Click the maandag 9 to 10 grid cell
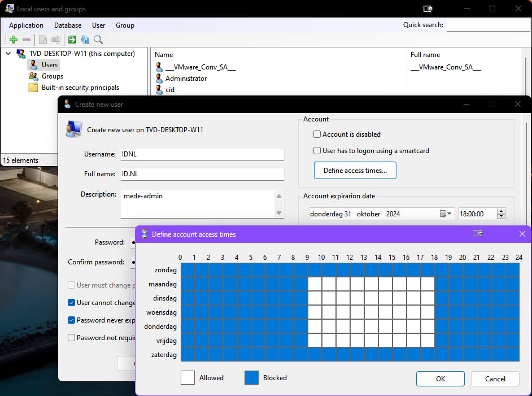The height and width of the screenshot is (396, 532). coord(315,284)
